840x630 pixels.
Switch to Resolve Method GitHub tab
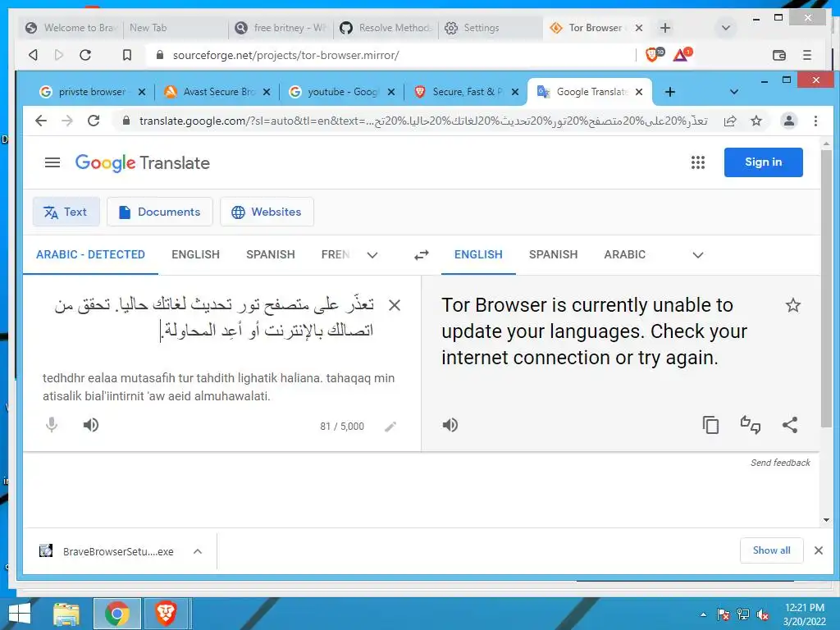coord(386,28)
